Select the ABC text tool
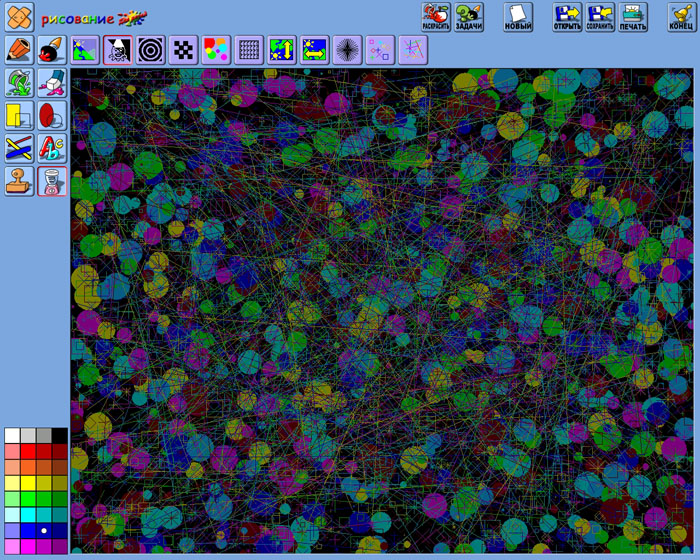Image resolution: width=700 pixels, height=560 pixels. (x=52, y=148)
